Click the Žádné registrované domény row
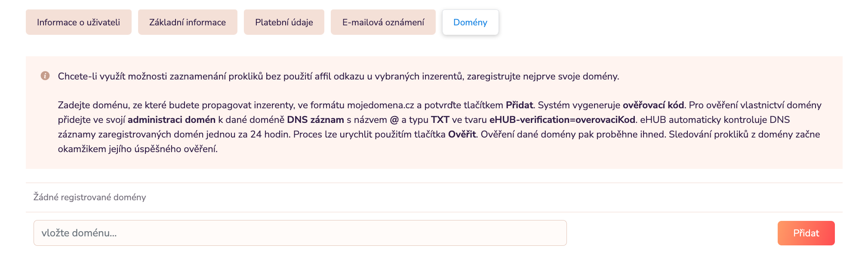868x263 pixels. tap(90, 197)
